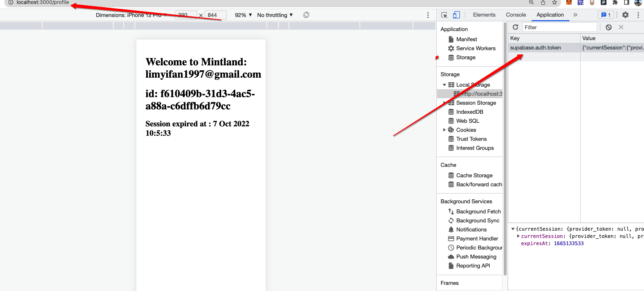644x291 pixels.
Task: Click the Key column header
Action: (x=544, y=38)
